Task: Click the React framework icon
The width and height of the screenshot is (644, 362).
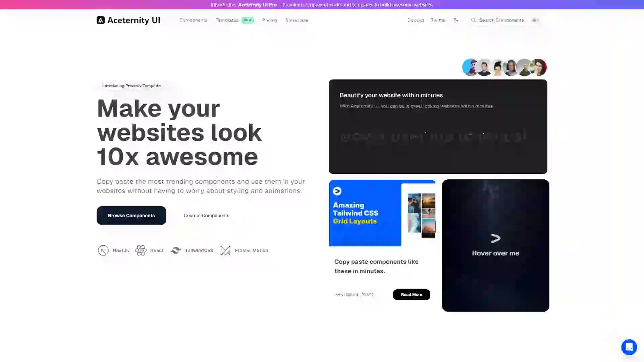Action: [141, 250]
